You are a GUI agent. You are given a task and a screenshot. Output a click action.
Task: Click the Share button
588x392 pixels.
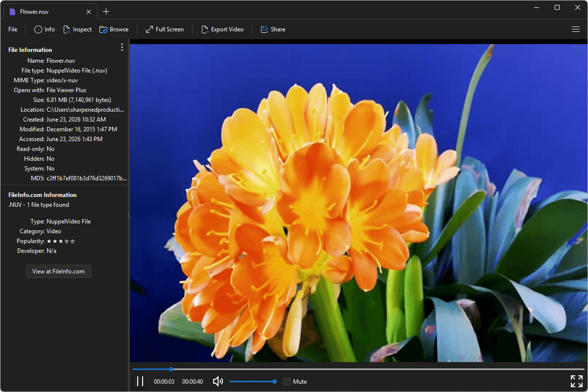pyautogui.click(x=273, y=29)
